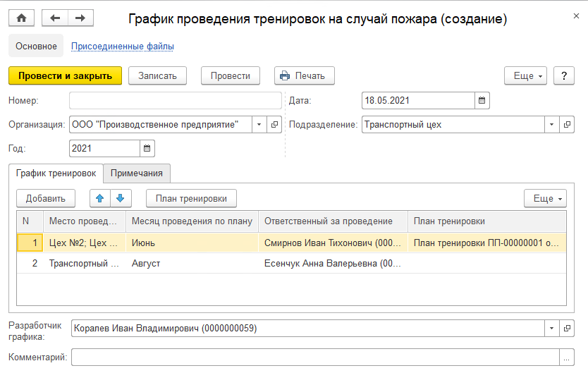Click into the Комментарий input field
This screenshot has height=373, width=588.
[x=314, y=358]
